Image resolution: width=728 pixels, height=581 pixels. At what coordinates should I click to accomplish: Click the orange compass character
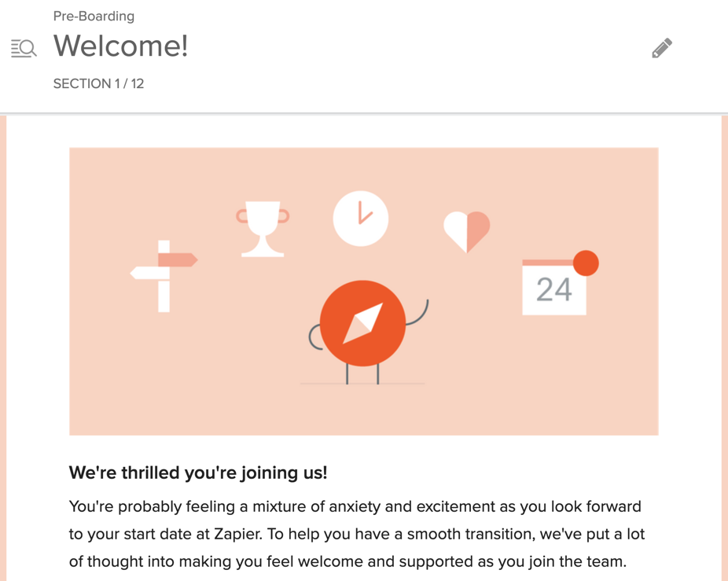pos(362,323)
